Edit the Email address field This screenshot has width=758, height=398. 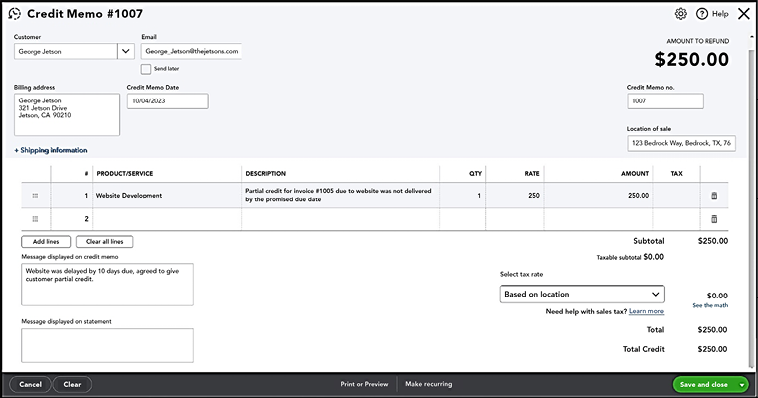[x=191, y=51]
